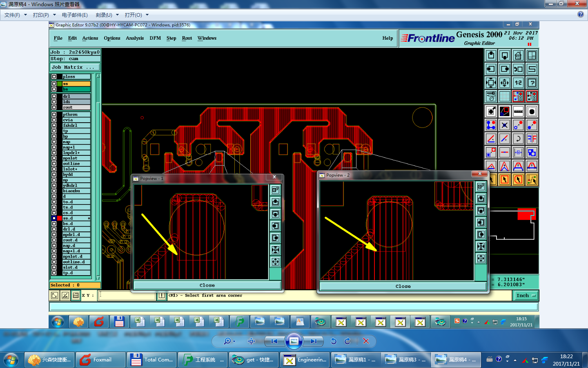The width and height of the screenshot is (588, 368).
Task: Switch to Foxmail in the taskbar
Action: pyautogui.click(x=100, y=360)
